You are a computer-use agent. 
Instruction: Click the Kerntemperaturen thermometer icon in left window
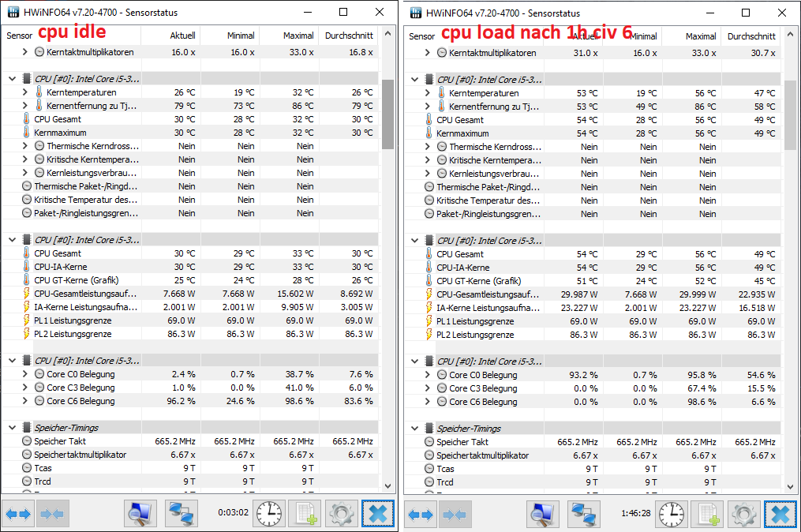(x=39, y=92)
